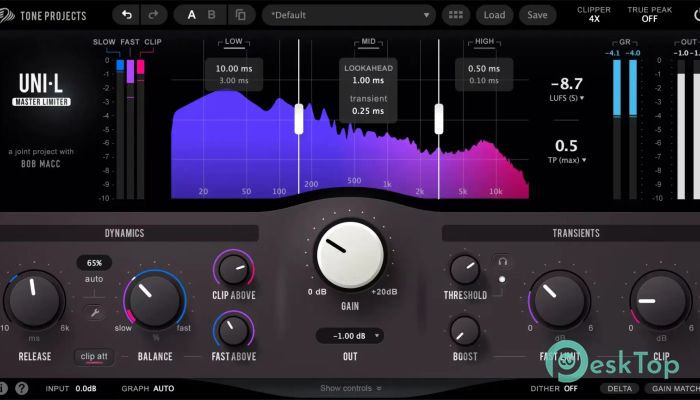Copy A to B with copy icon
This screenshot has height=400, width=700.
click(x=241, y=15)
